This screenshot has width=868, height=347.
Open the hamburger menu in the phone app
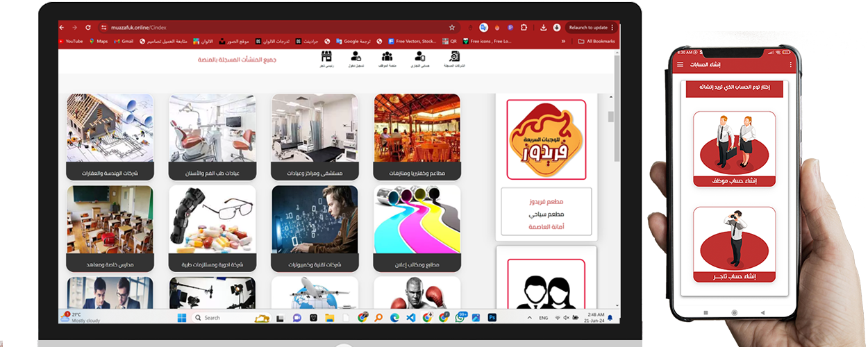point(680,65)
